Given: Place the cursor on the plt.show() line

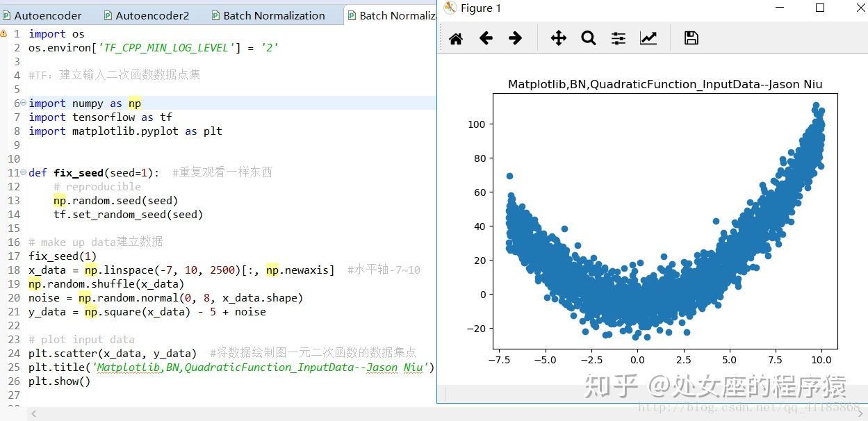Looking at the screenshot, I should [x=59, y=381].
